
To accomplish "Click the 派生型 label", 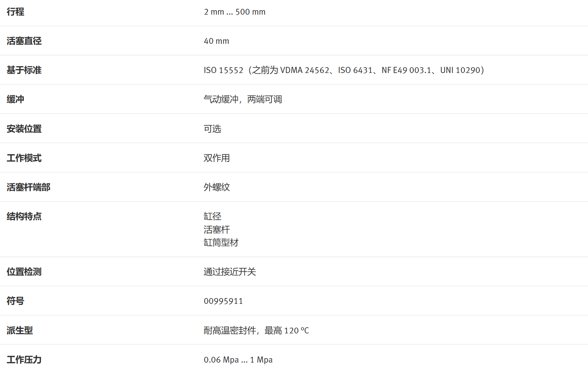I will [20, 331].
